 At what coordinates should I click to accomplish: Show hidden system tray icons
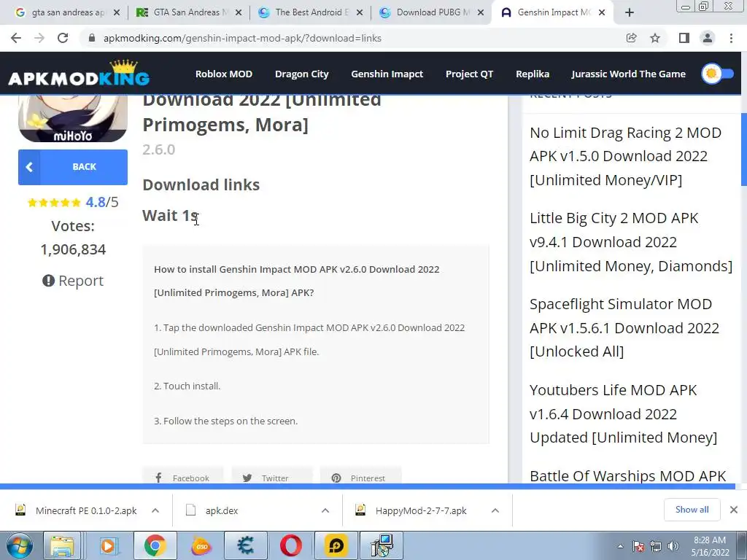tap(620, 546)
